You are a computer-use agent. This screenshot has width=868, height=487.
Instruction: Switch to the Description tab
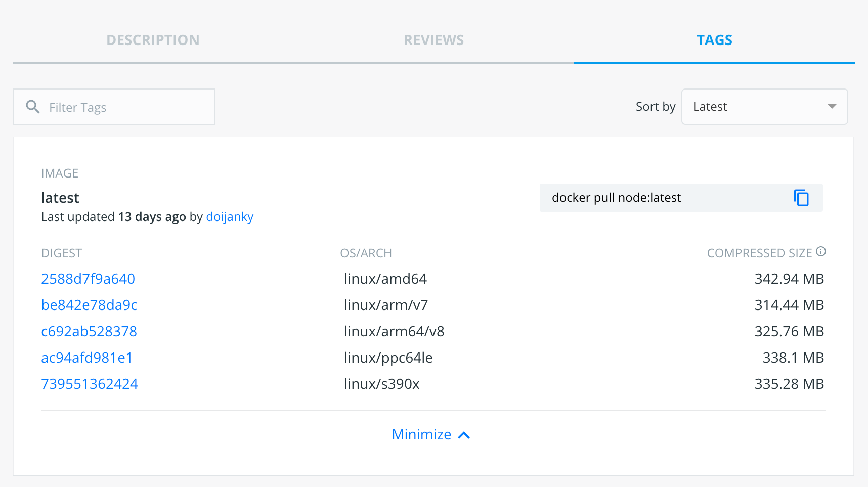pyautogui.click(x=153, y=40)
